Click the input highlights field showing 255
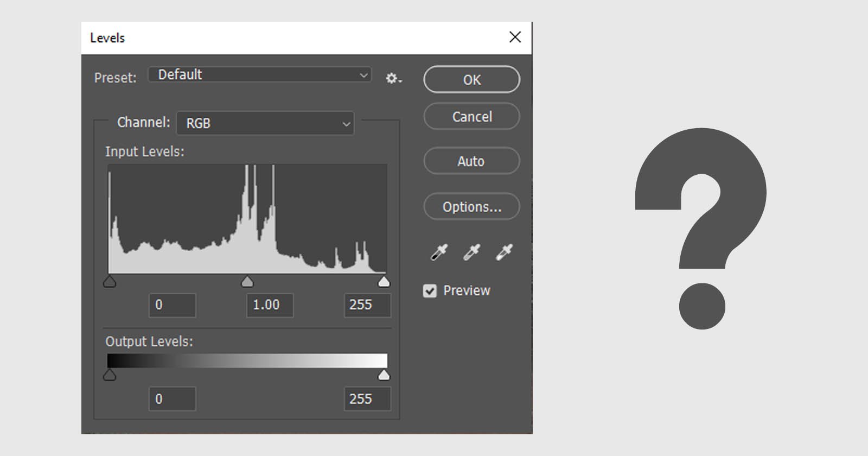 tap(367, 305)
